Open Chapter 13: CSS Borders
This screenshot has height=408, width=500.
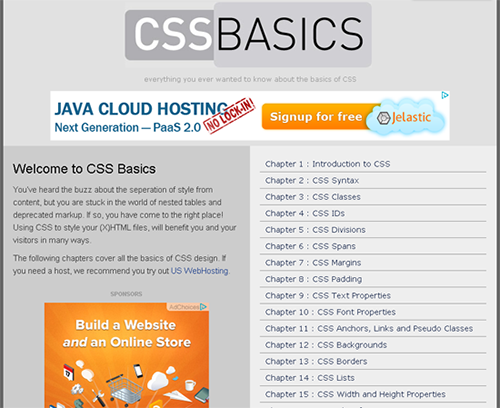point(316,361)
